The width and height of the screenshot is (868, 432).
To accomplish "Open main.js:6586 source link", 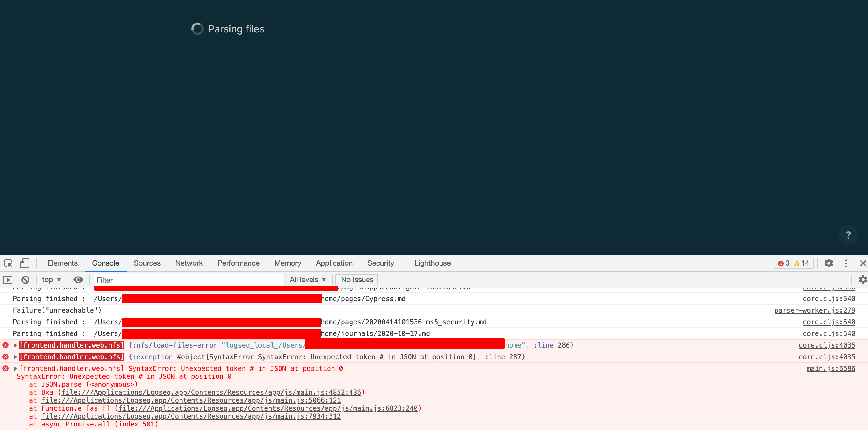I will (831, 369).
